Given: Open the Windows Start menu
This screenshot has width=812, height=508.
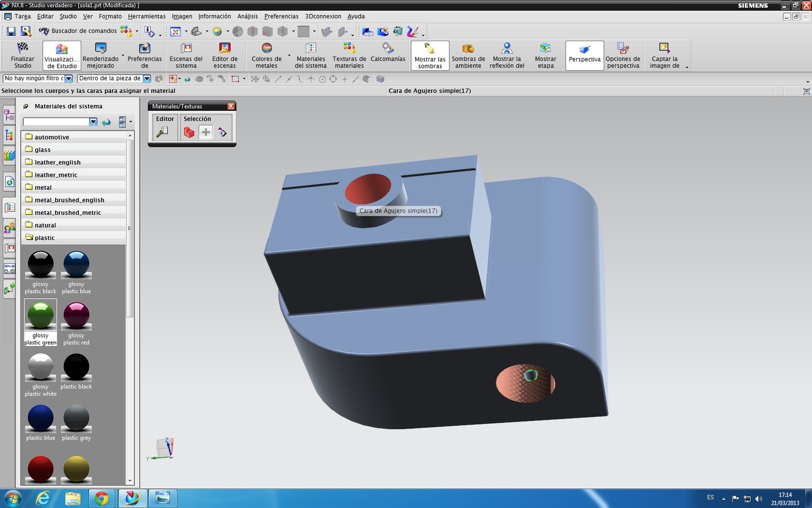Looking at the screenshot, I should click(12, 498).
